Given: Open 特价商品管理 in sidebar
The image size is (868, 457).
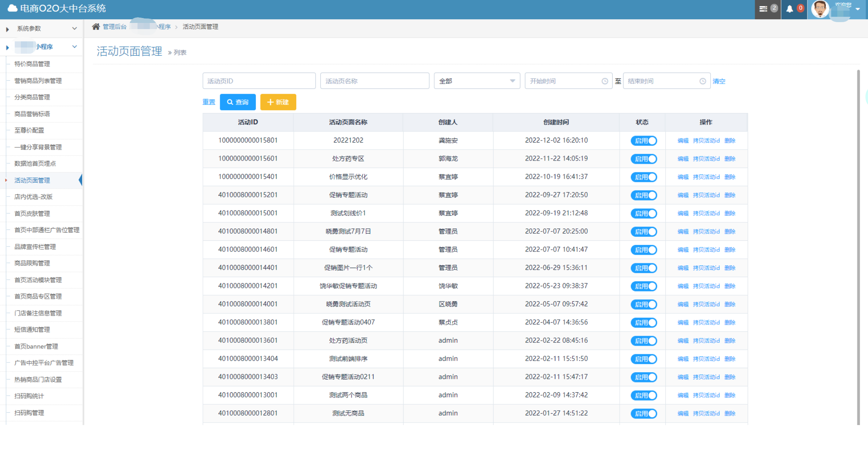Looking at the screenshot, I should click(x=32, y=64).
